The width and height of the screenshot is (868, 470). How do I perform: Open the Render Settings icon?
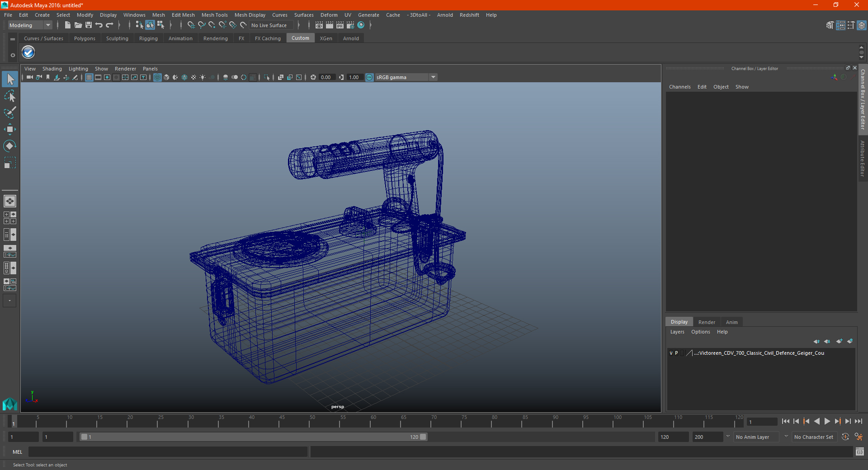350,25
